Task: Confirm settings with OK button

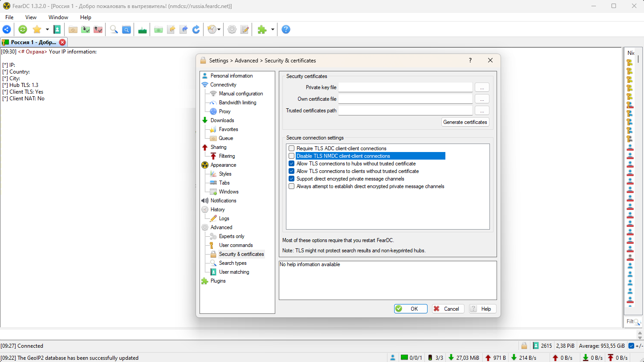Action: pyautogui.click(x=411, y=309)
